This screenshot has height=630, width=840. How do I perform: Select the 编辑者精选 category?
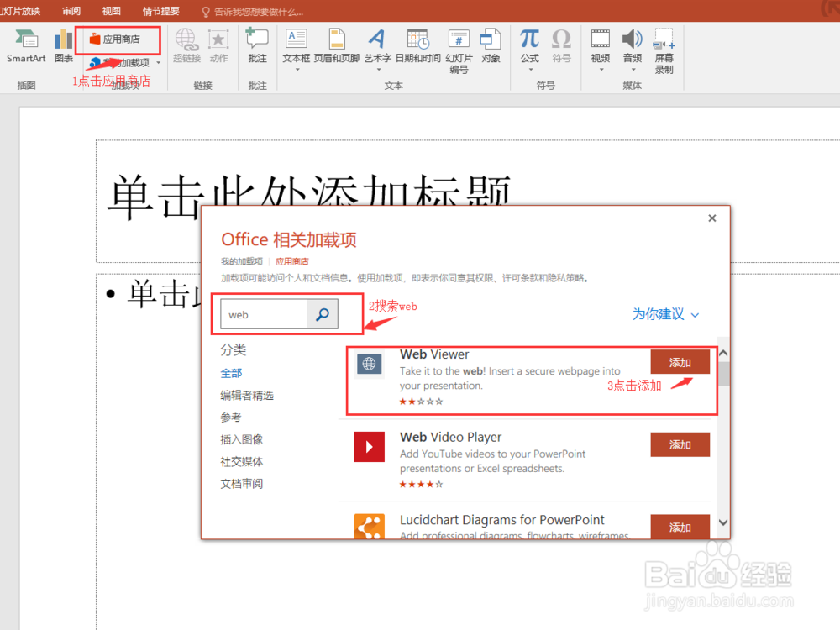pos(247,396)
